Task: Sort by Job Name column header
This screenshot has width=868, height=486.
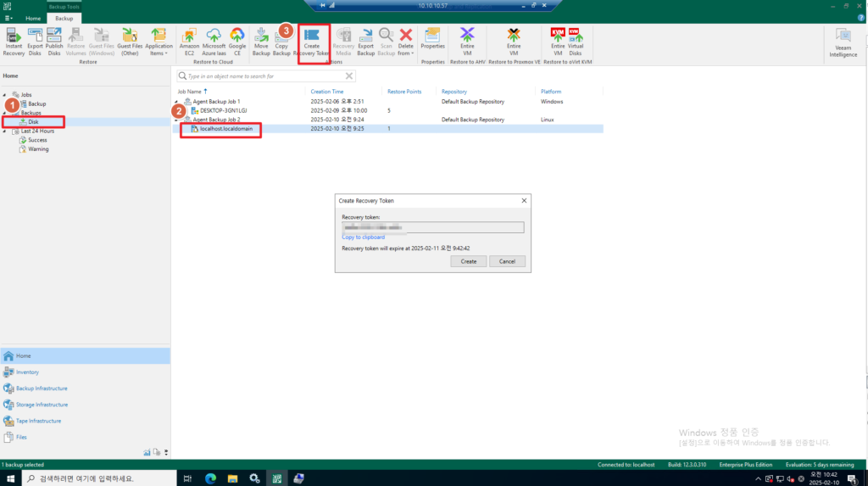Action: [189, 92]
